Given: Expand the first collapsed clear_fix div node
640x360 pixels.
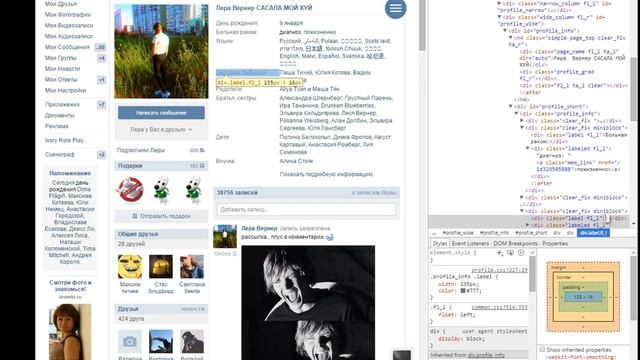Looking at the screenshot, I should click(522, 121).
